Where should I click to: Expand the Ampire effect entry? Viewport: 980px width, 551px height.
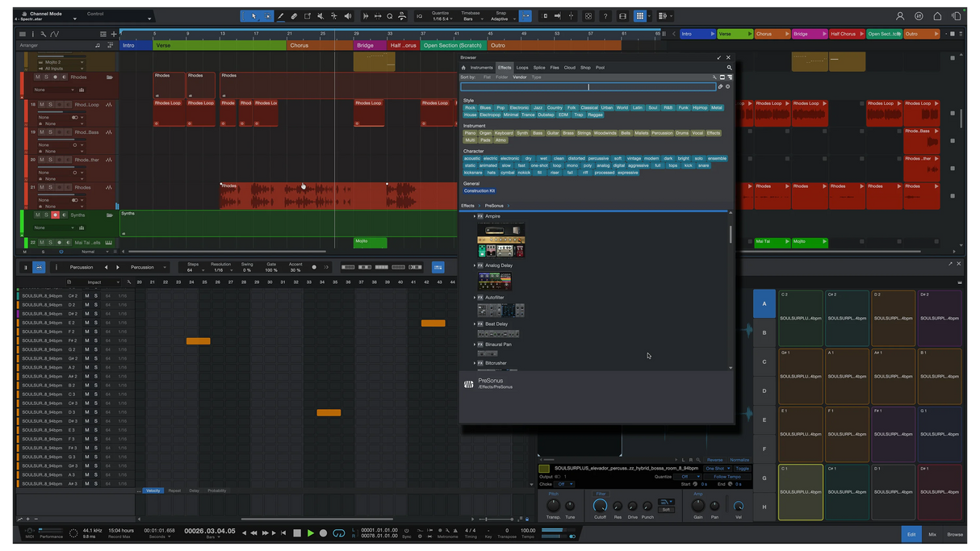click(475, 216)
